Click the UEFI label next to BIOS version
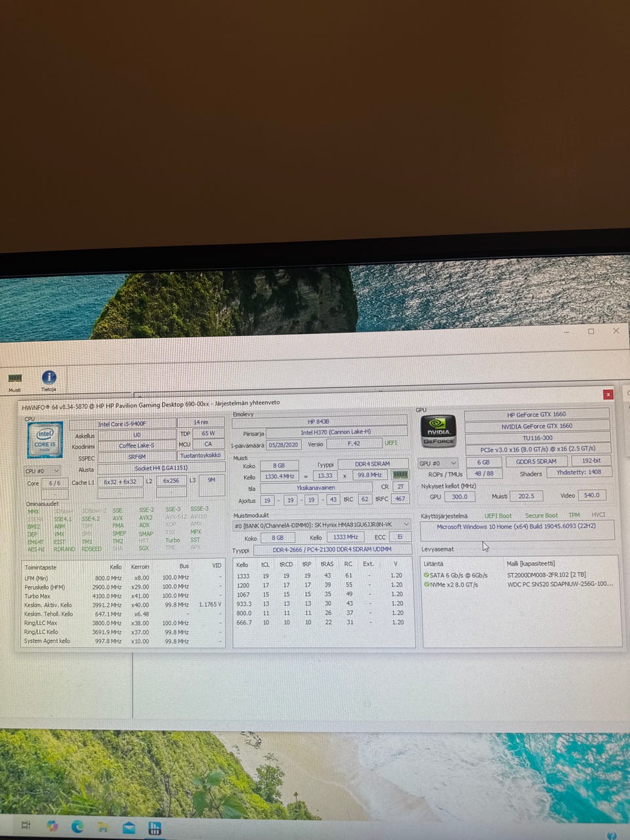 pyautogui.click(x=391, y=443)
